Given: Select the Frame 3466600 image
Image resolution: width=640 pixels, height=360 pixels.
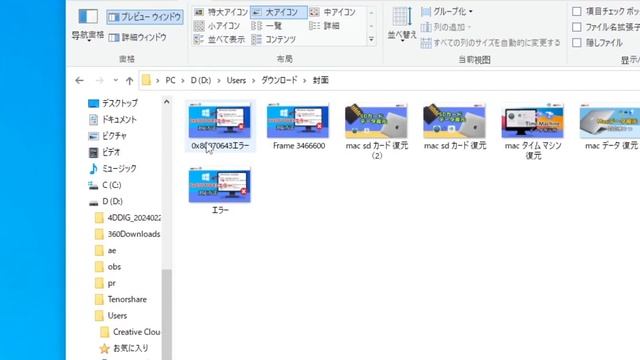Looking at the screenshot, I should tap(299, 127).
